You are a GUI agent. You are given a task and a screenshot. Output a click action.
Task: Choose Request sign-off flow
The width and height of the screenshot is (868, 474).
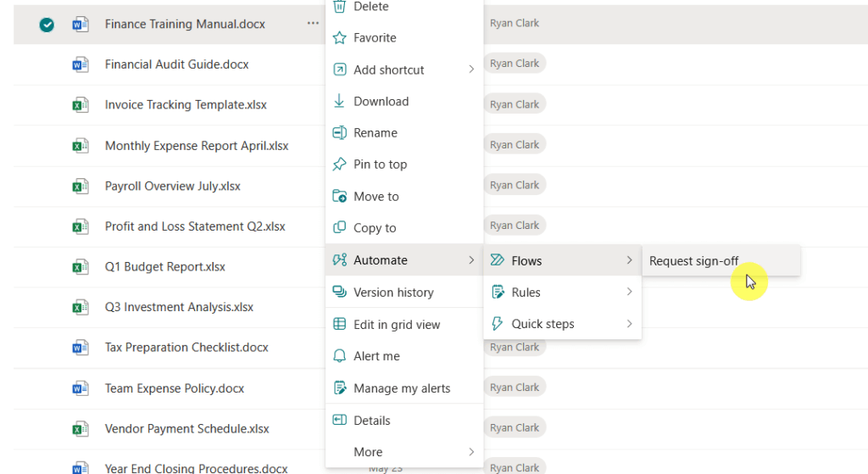tap(721, 260)
